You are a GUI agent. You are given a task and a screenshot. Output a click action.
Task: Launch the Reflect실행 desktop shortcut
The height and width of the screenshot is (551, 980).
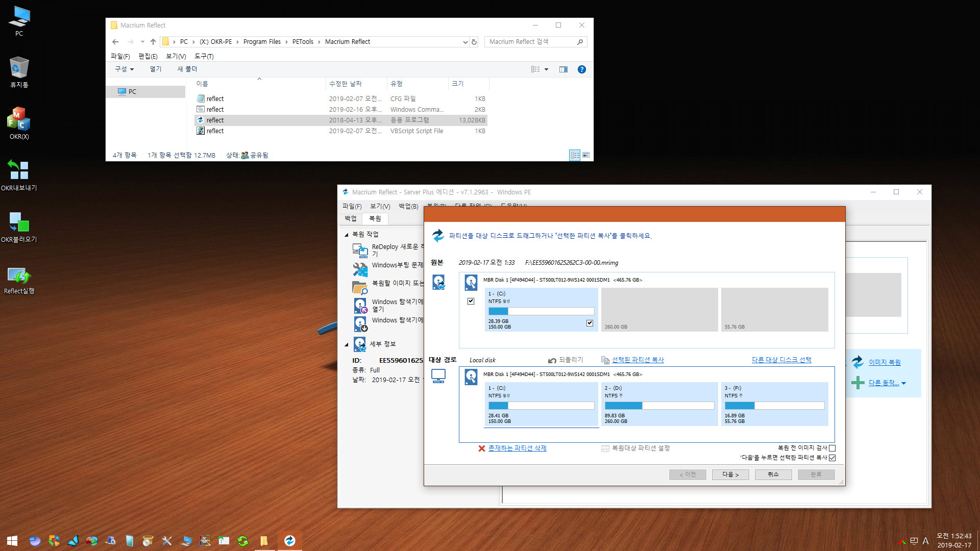pos(19,280)
